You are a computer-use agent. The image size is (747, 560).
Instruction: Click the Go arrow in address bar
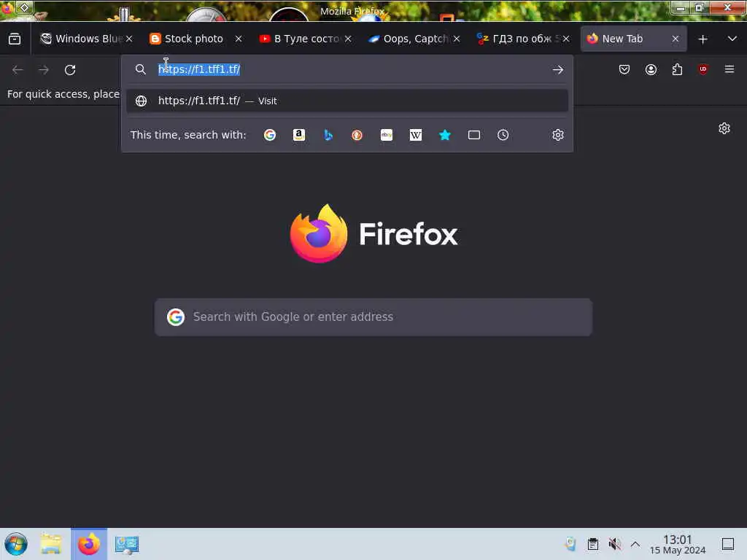tap(558, 70)
